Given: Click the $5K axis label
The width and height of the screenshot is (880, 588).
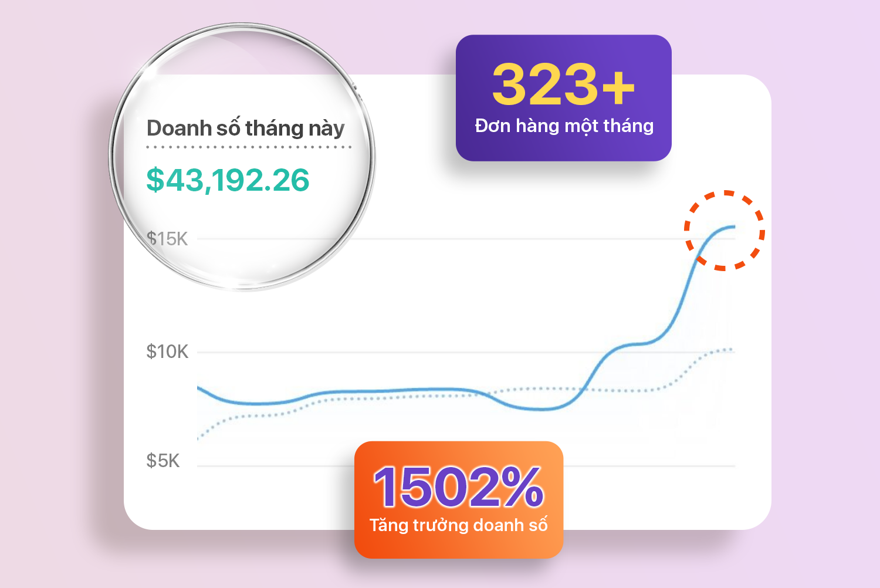Looking at the screenshot, I should [163, 461].
